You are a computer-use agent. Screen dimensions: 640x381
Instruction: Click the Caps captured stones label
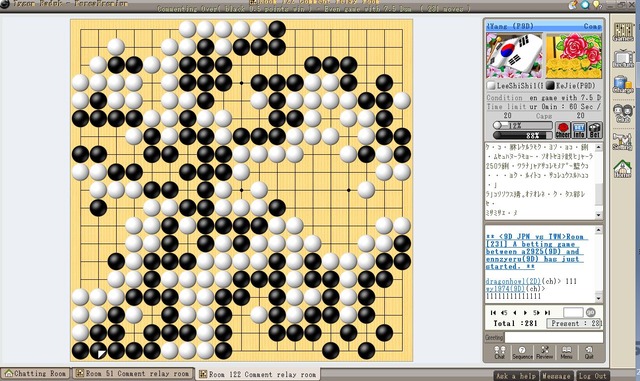(x=544, y=116)
